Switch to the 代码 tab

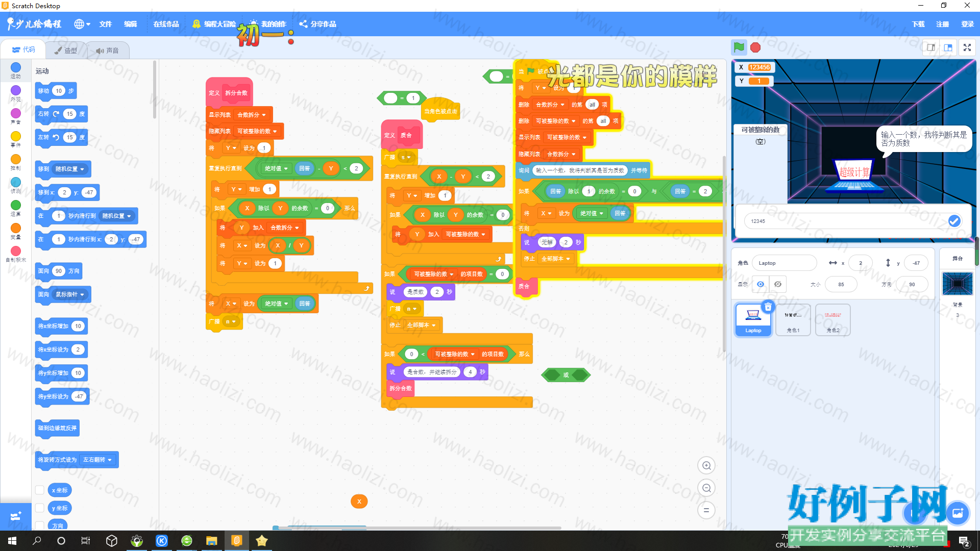(x=23, y=49)
